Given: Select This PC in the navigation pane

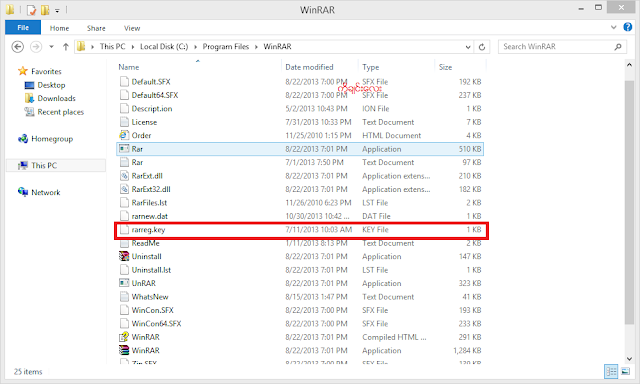Looking at the screenshot, I should tap(44, 165).
